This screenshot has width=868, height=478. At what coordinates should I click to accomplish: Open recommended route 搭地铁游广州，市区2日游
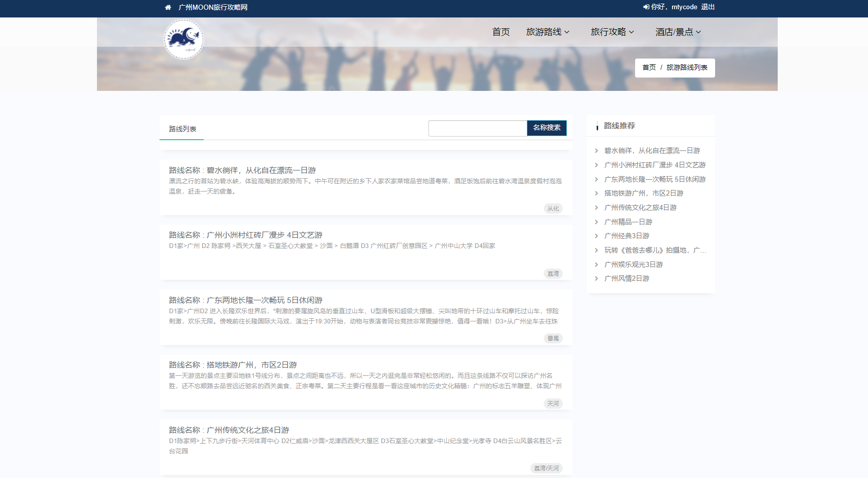[x=644, y=193]
